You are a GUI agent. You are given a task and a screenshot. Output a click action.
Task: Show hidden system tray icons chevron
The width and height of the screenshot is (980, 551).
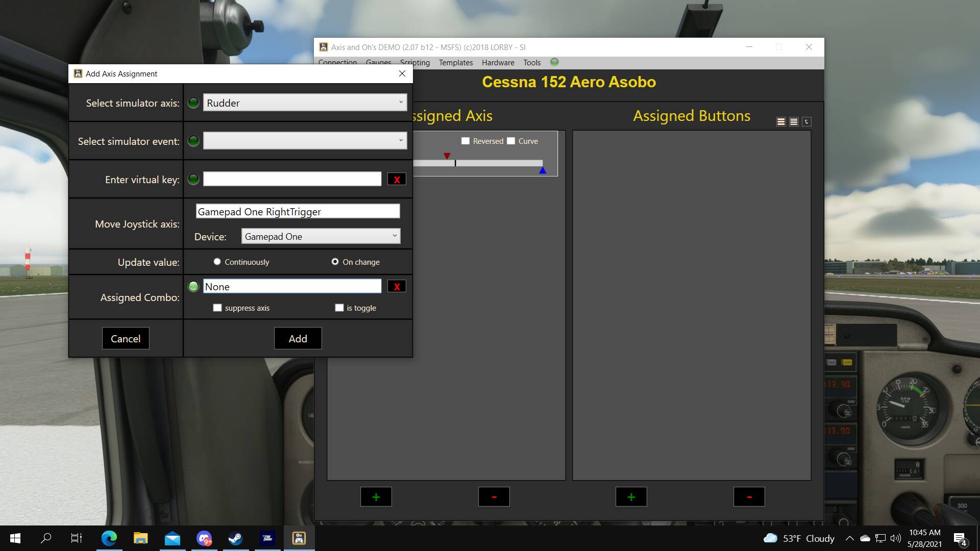(x=849, y=538)
